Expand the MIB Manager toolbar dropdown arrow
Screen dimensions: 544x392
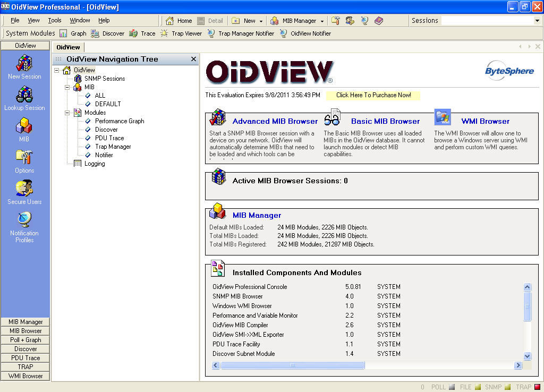(x=322, y=21)
